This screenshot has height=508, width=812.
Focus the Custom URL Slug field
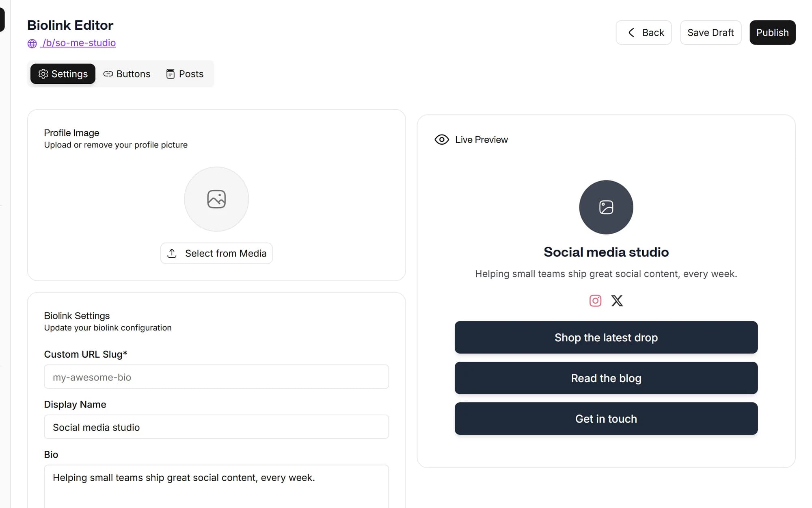(216, 377)
